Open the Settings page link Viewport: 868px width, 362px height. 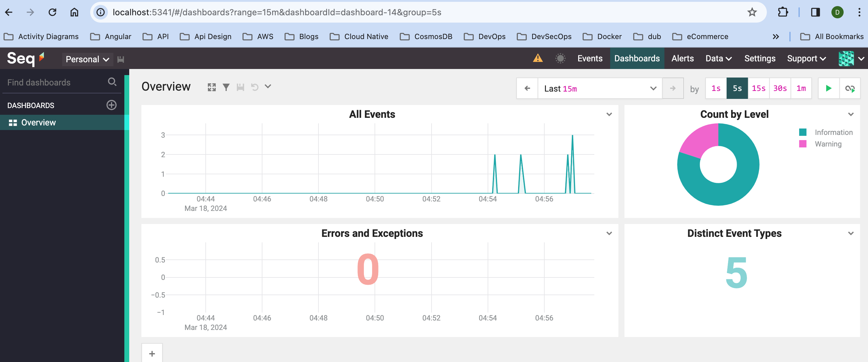tap(759, 58)
